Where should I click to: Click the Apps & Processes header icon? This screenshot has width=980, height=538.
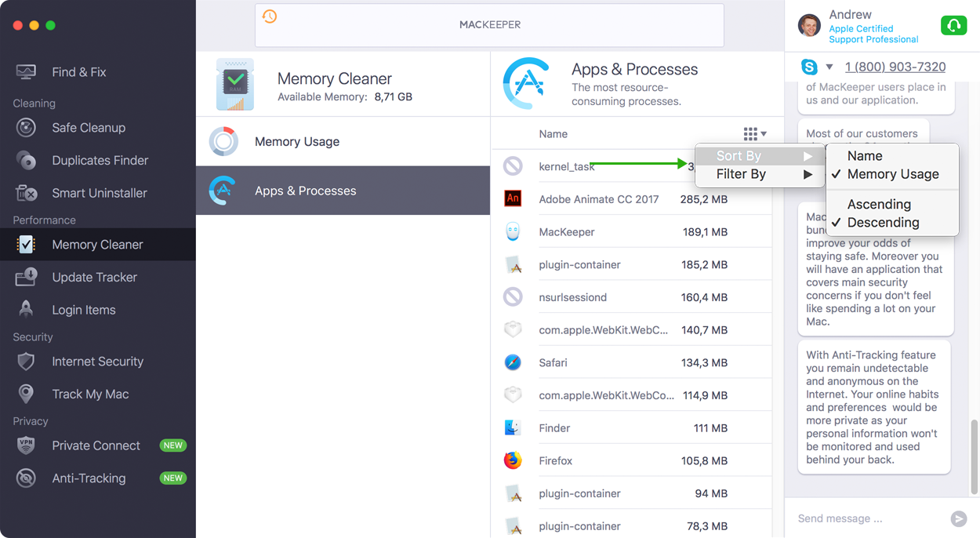click(526, 82)
